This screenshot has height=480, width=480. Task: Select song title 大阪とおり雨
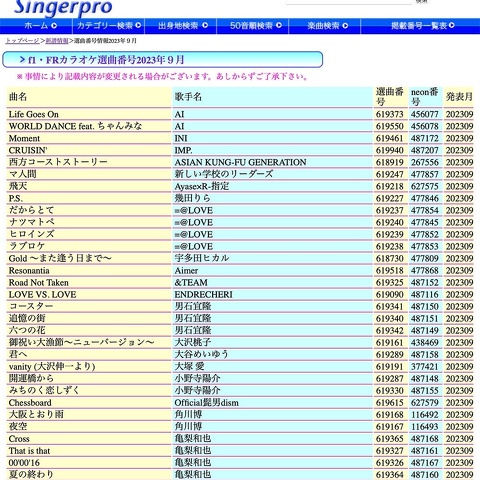pos(36,414)
